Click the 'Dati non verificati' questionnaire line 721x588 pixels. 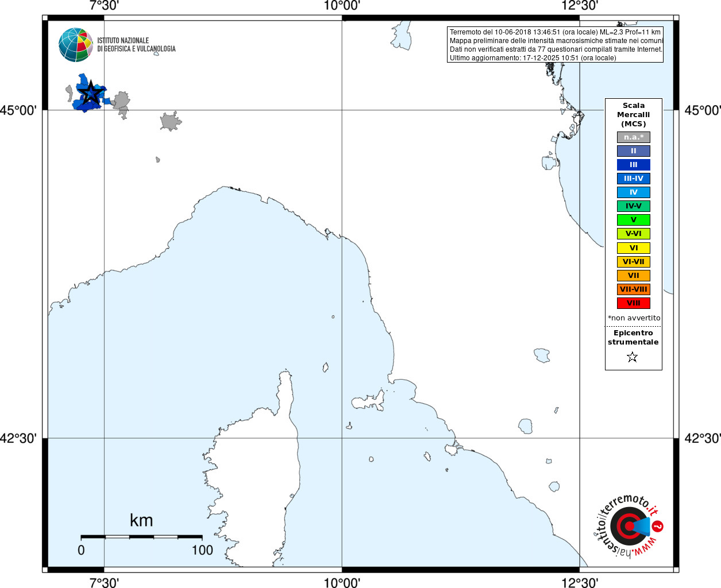pyautogui.click(x=556, y=49)
